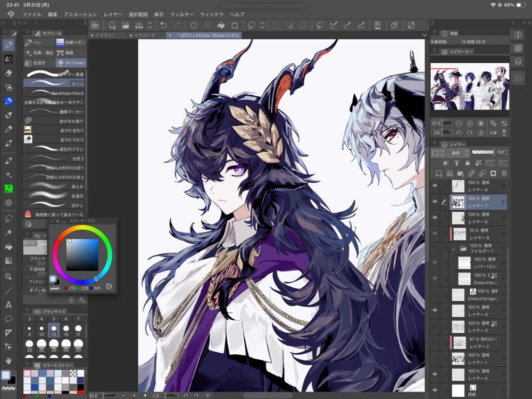Image resolution: width=532 pixels, height=399 pixels.
Task: Select the Eraser tool in the tool palette
Action: point(9,73)
